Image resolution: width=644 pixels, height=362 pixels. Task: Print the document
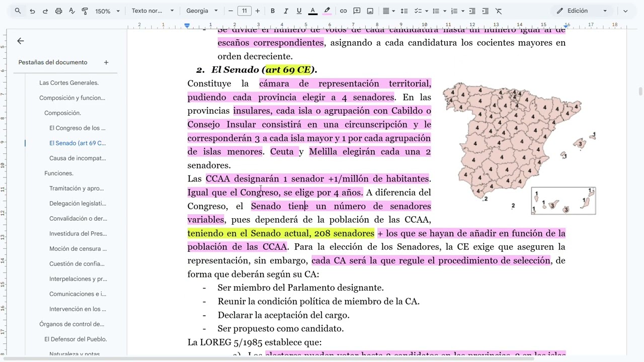pyautogui.click(x=58, y=11)
